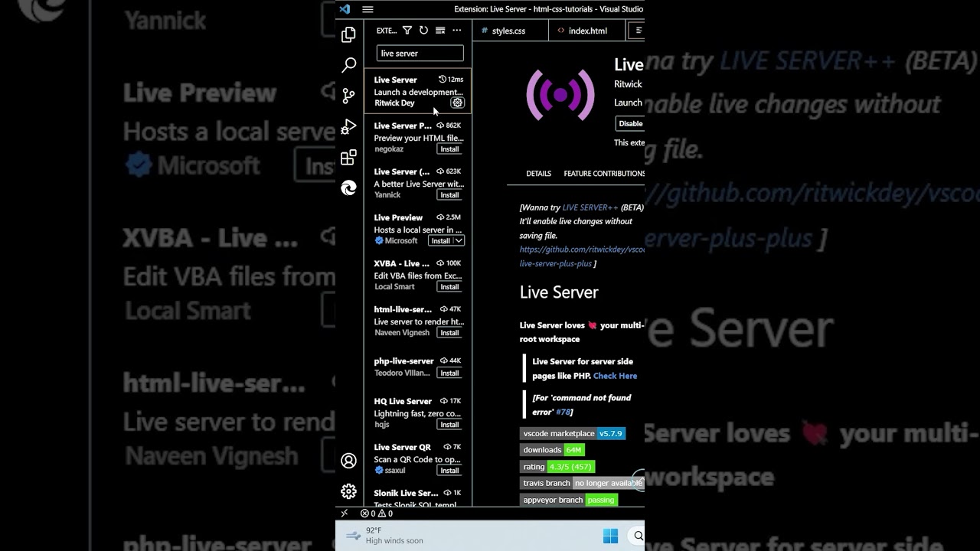The height and width of the screenshot is (551, 980).
Task: Click verified badge beside Microsoft publisher
Action: [x=379, y=240]
